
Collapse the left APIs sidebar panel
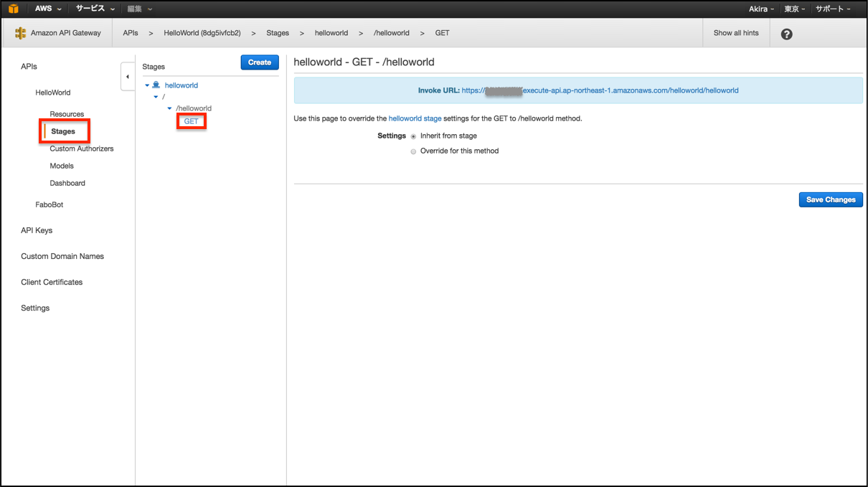(x=128, y=75)
